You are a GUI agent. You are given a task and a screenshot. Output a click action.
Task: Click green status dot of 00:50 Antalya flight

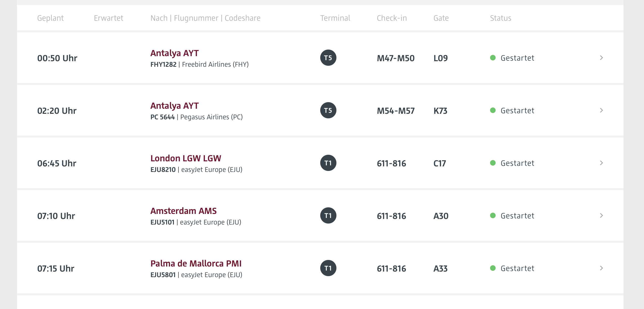(x=493, y=58)
